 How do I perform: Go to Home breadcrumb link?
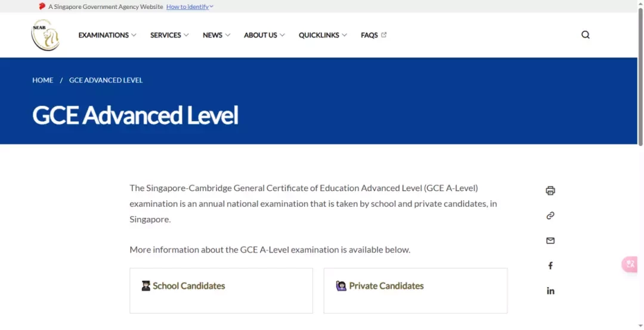click(43, 80)
